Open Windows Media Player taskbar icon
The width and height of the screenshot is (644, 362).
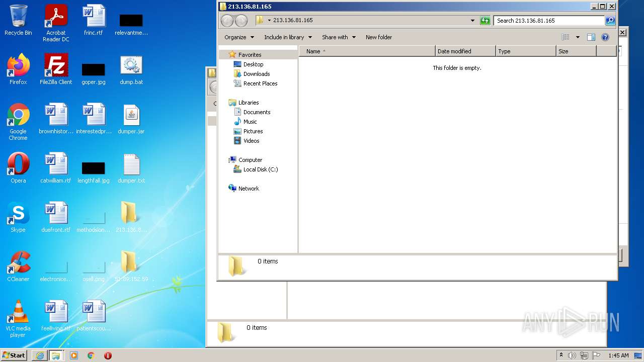click(74, 355)
